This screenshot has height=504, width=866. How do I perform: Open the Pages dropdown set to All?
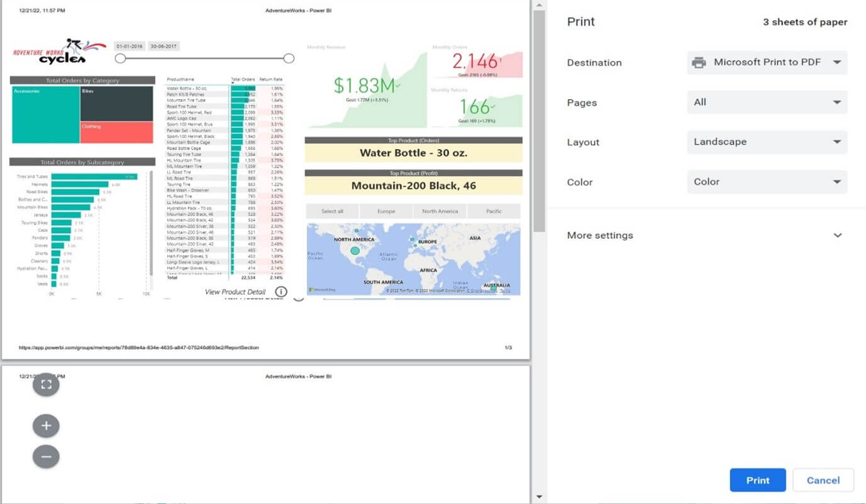tap(767, 102)
